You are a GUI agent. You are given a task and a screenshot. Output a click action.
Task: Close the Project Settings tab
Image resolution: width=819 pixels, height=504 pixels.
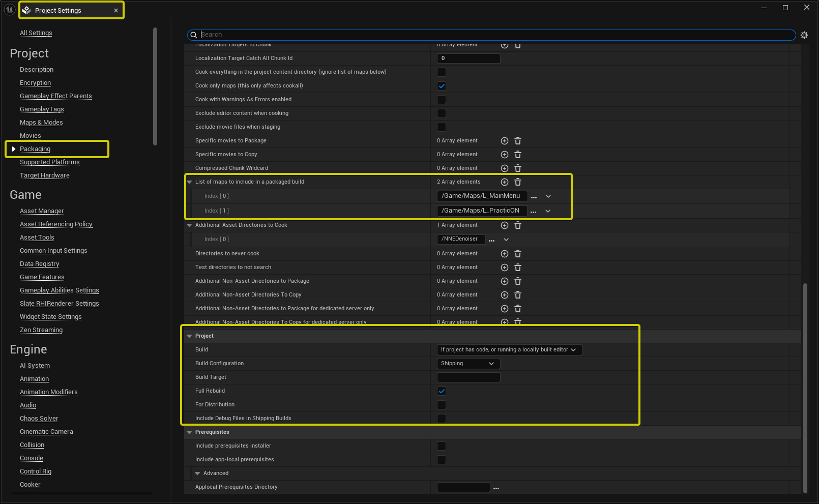(116, 11)
